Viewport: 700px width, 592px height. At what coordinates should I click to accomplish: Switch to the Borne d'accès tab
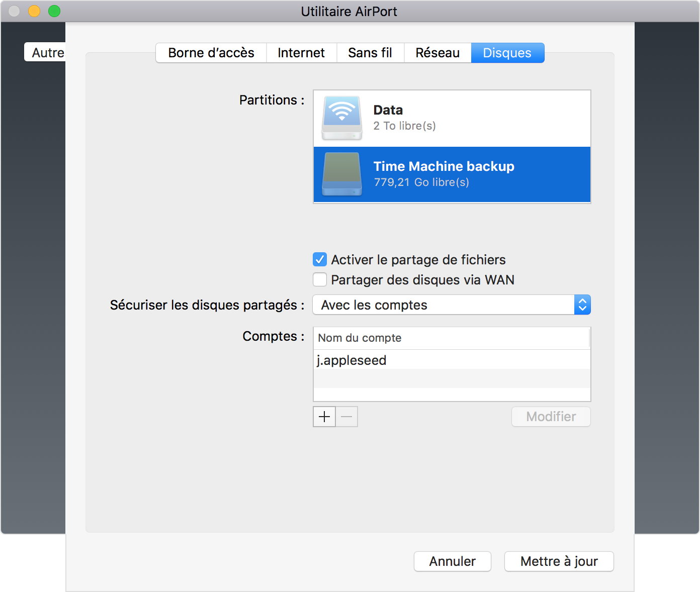(211, 53)
